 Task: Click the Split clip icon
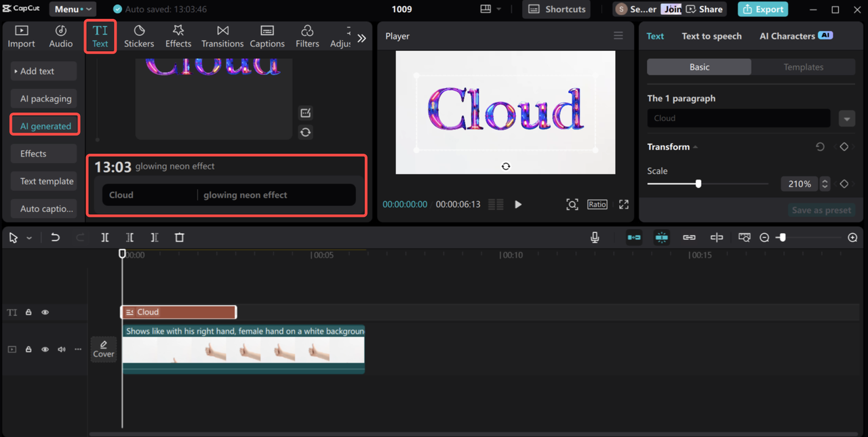click(105, 238)
